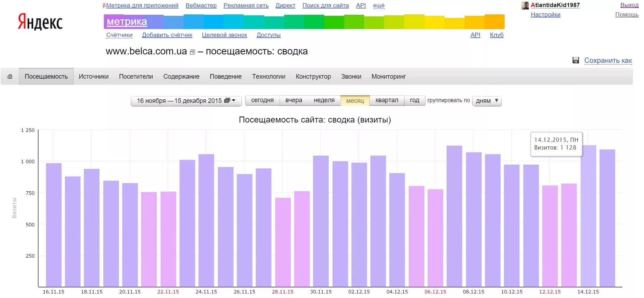
Task: Click the API link next to Клуб
Action: click(x=475, y=35)
